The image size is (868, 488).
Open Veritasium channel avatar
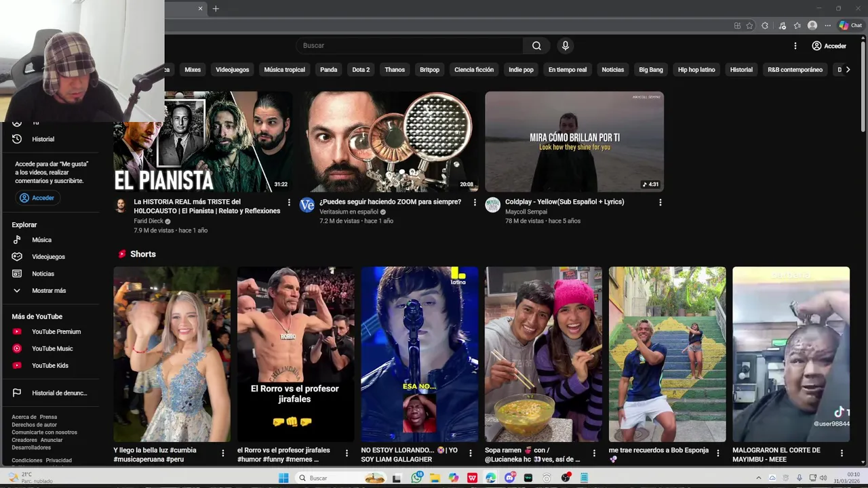tap(307, 205)
